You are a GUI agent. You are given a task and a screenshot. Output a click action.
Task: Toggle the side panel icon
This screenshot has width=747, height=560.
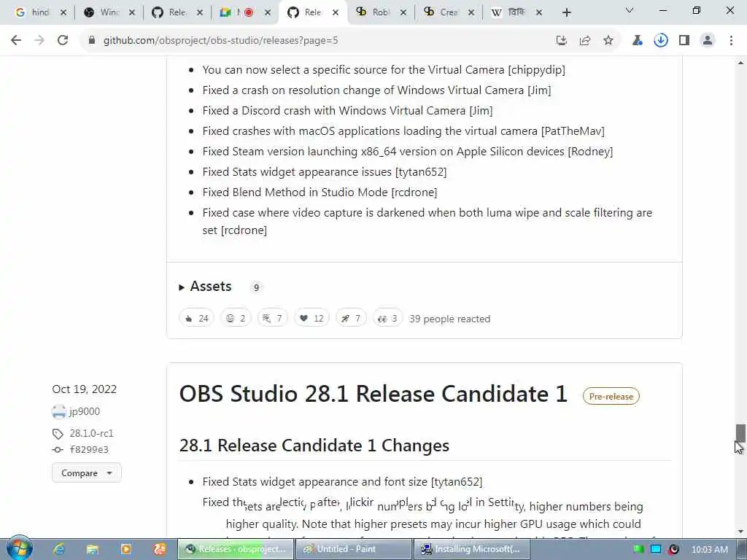pos(684,41)
